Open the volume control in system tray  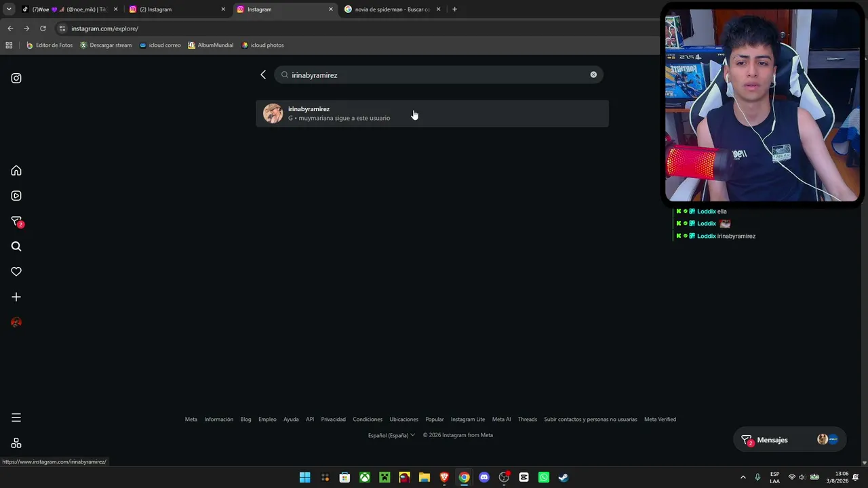[x=802, y=477]
